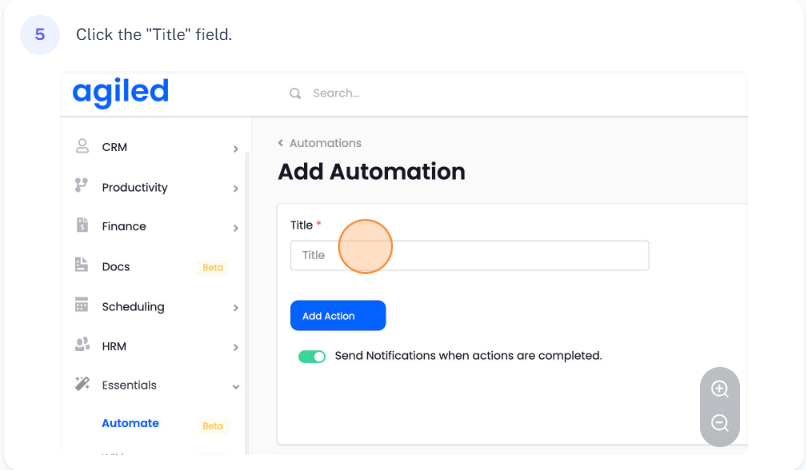The height and width of the screenshot is (470, 806).
Task: Open the Docs menu item
Action: 116,267
